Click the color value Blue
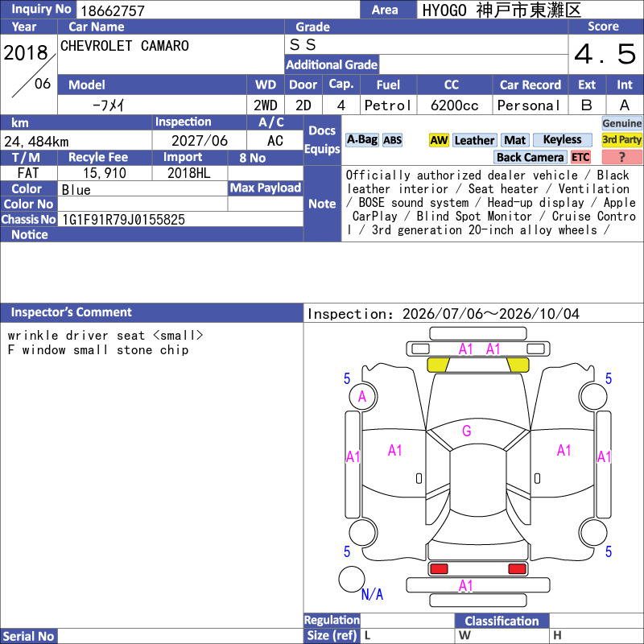Image resolution: width=644 pixels, height=644 pixels. coord(76,190)
